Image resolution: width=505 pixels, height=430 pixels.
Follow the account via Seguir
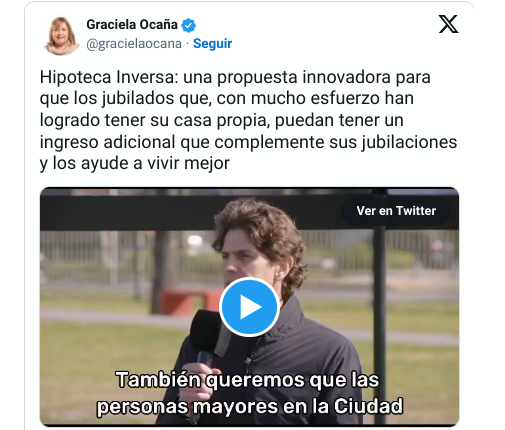click(212, 43)
